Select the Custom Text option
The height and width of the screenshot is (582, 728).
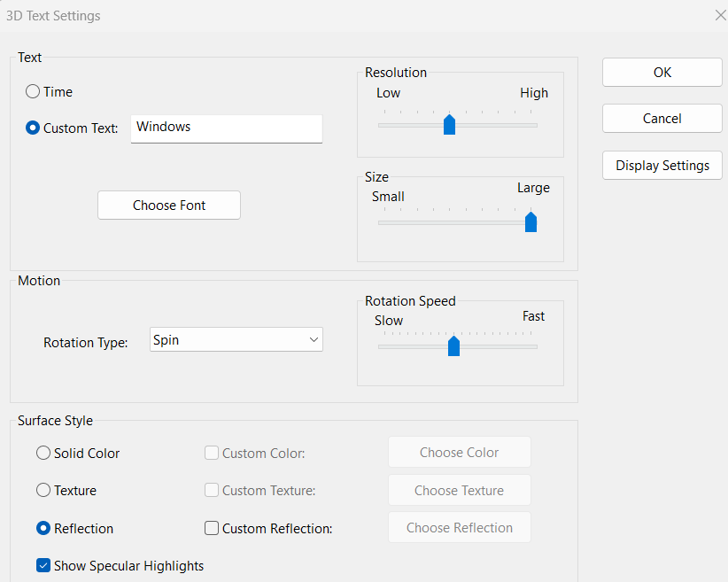tap(33, 128)
